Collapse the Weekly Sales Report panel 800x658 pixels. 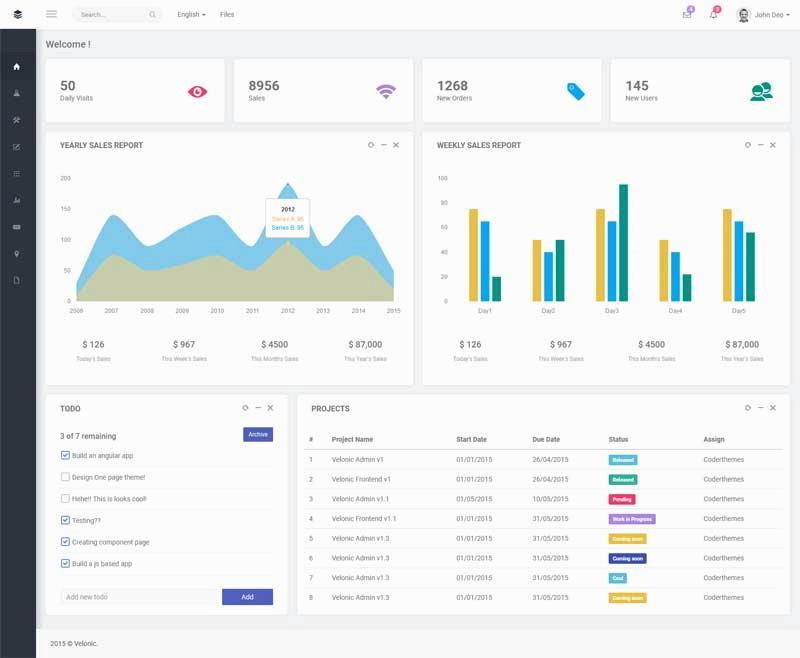(x=760, y=145)
